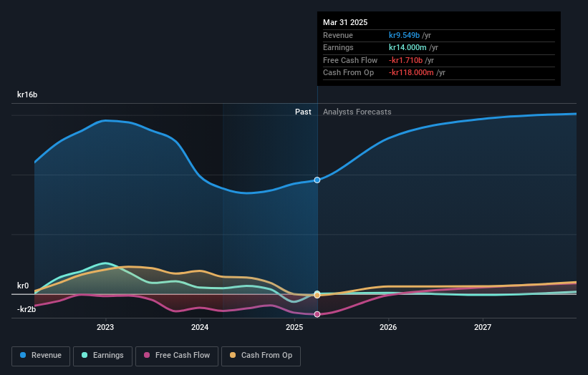Click the -kr1.710b free cash flow value
The height and width of the screenshot is (375, 588).
[405, 60]
